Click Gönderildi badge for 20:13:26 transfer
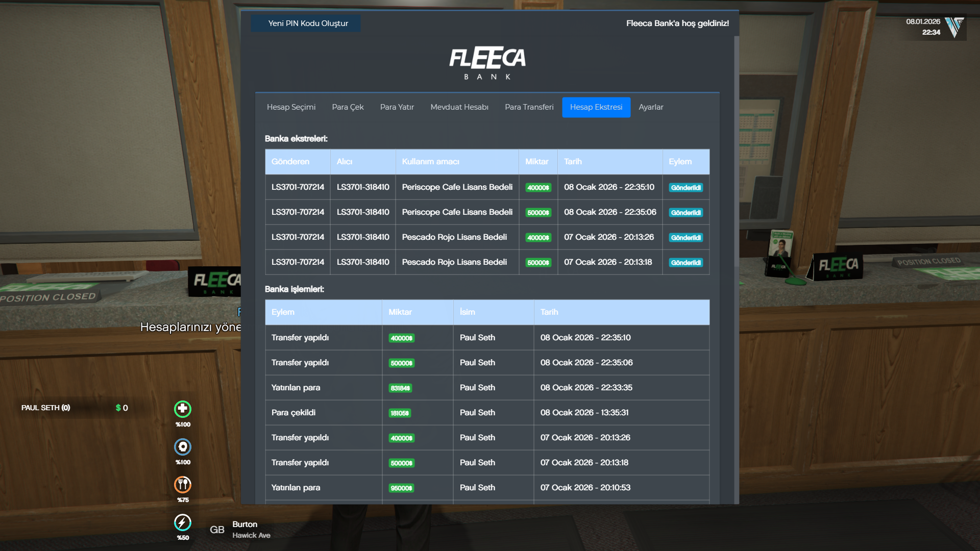 click(x=686, y=238)
